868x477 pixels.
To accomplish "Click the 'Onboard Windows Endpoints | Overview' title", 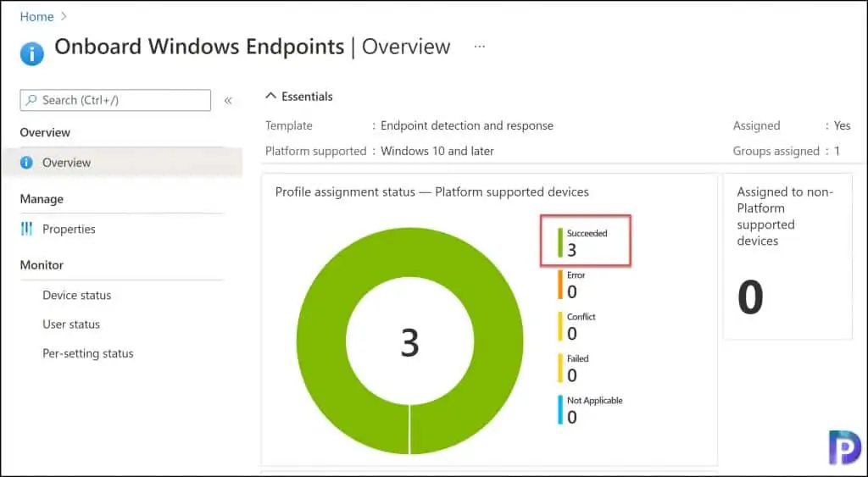I will coord(253,47).
